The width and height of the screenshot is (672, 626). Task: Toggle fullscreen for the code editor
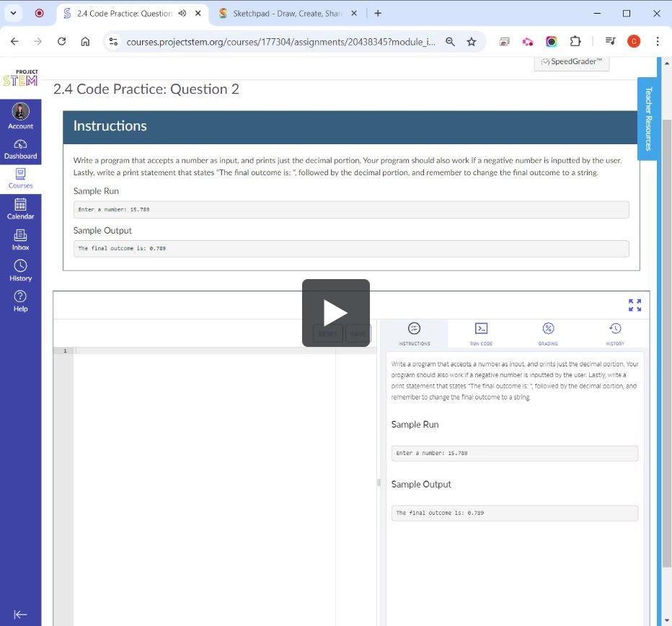pos(635,305)
